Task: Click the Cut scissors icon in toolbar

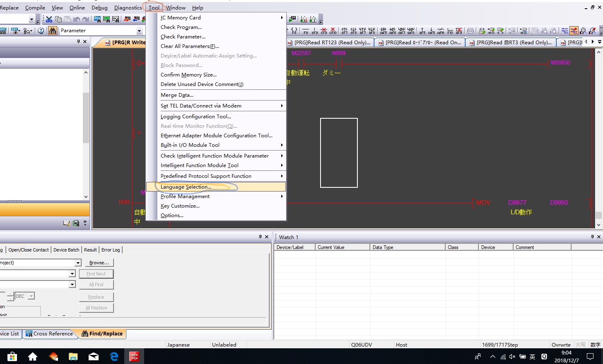Action: coord(49,19)
